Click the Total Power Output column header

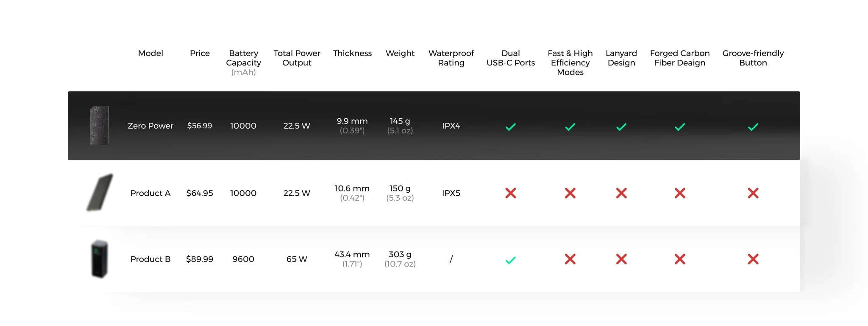click(297, 58)
